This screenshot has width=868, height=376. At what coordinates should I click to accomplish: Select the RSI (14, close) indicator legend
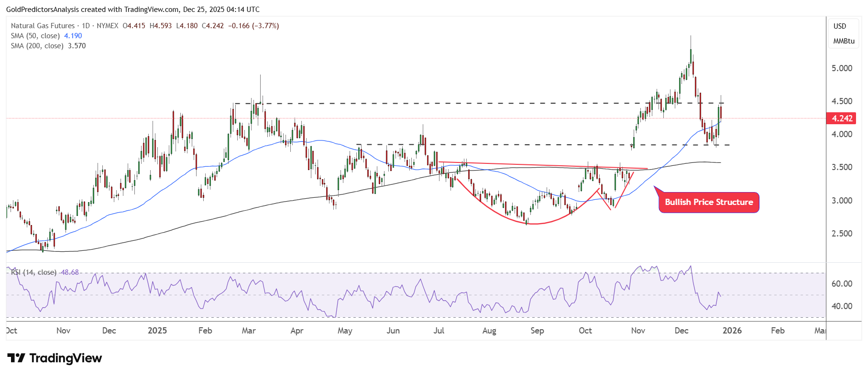click(33, 272)
